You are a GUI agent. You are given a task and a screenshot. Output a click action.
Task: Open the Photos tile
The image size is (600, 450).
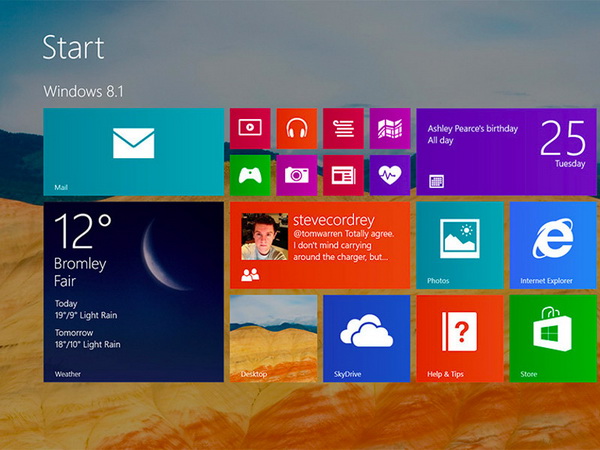pos(459,245)
